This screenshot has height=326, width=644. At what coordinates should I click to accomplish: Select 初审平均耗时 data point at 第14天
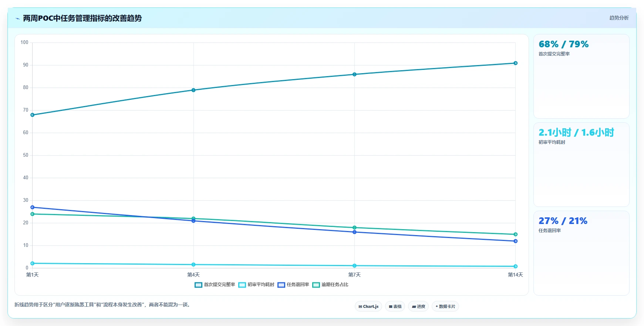515,266
